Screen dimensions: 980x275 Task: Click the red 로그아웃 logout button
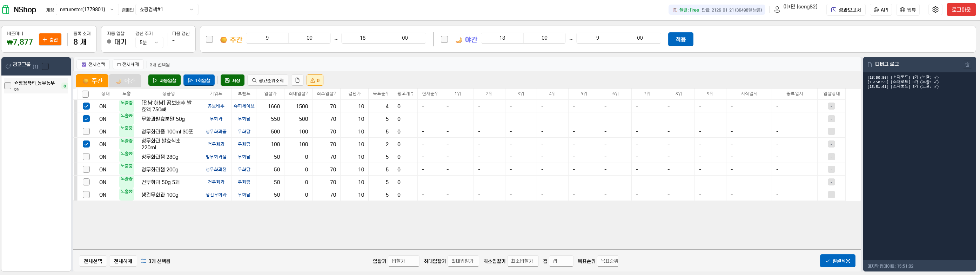961,9
